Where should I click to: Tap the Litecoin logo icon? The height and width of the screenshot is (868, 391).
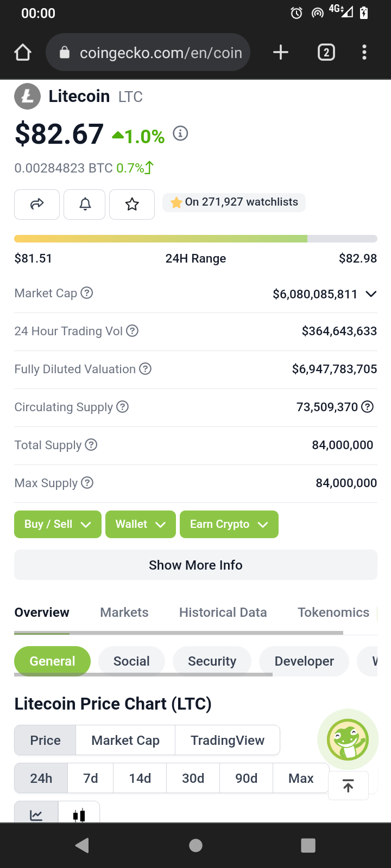tap(27, 97)
